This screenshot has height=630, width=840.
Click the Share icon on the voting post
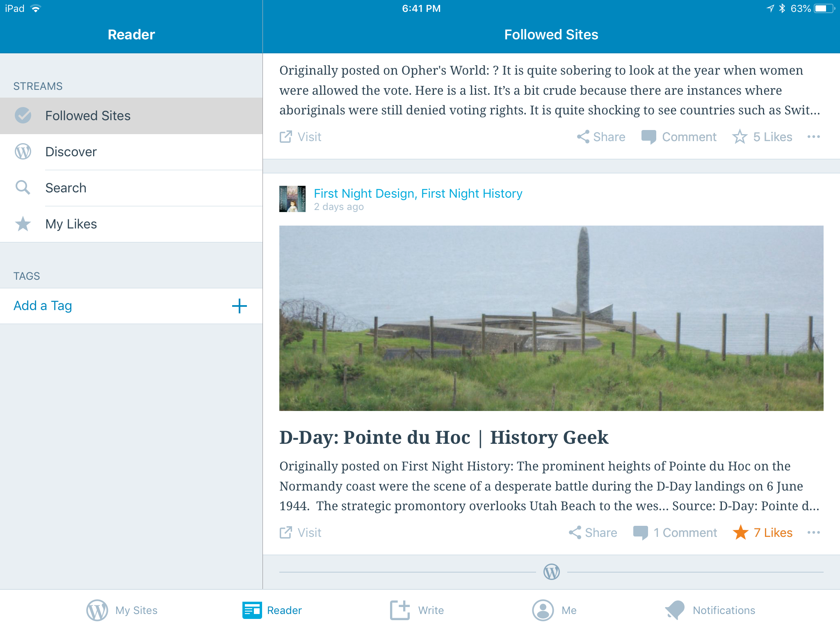click(x=583, y=137)
